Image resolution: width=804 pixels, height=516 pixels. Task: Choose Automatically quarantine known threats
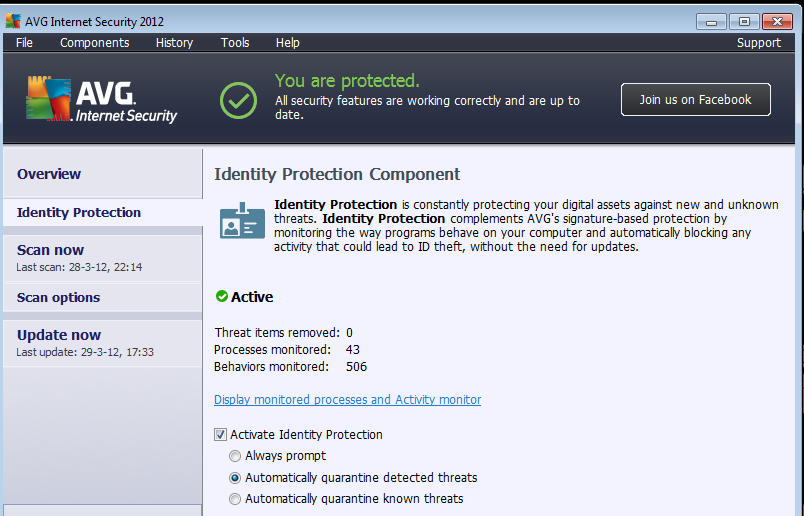(235, 499)
